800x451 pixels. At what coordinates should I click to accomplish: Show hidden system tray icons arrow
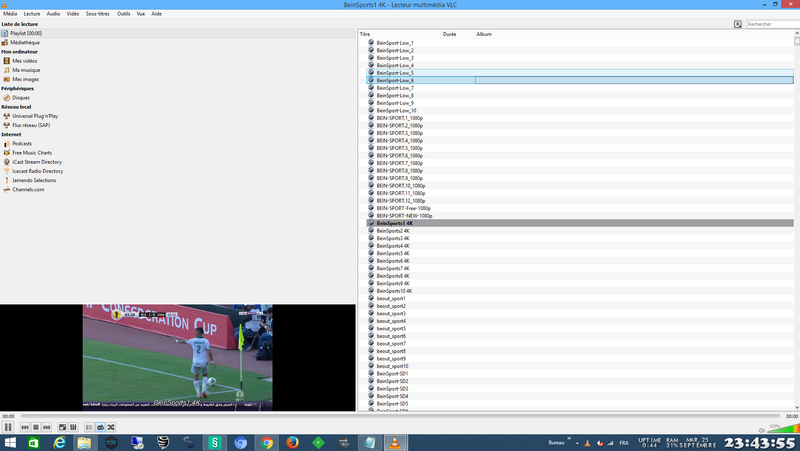(578, 443)
